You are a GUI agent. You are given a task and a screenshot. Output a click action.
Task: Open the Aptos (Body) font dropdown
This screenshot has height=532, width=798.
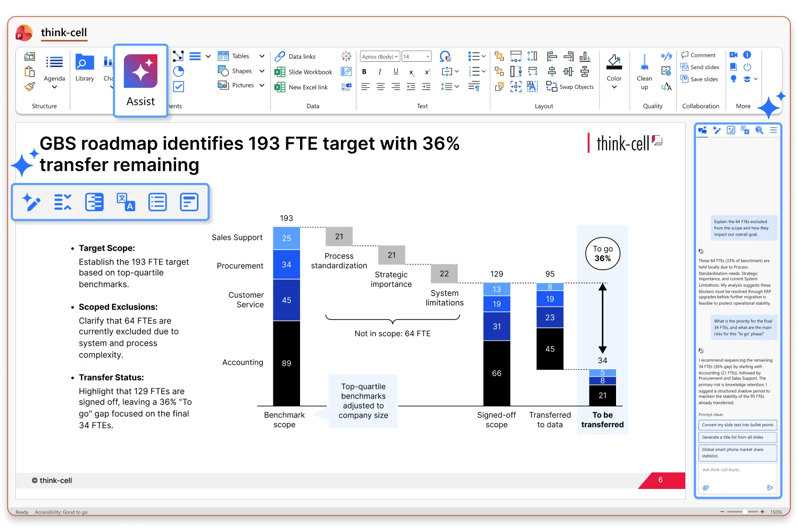(x=380, y=56)
